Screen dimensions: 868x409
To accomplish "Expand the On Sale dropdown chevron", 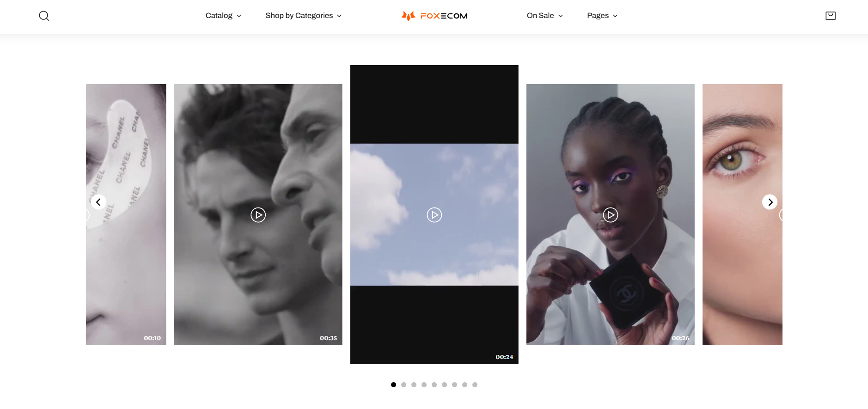I will pyautogui.click(x=561, y=16).
